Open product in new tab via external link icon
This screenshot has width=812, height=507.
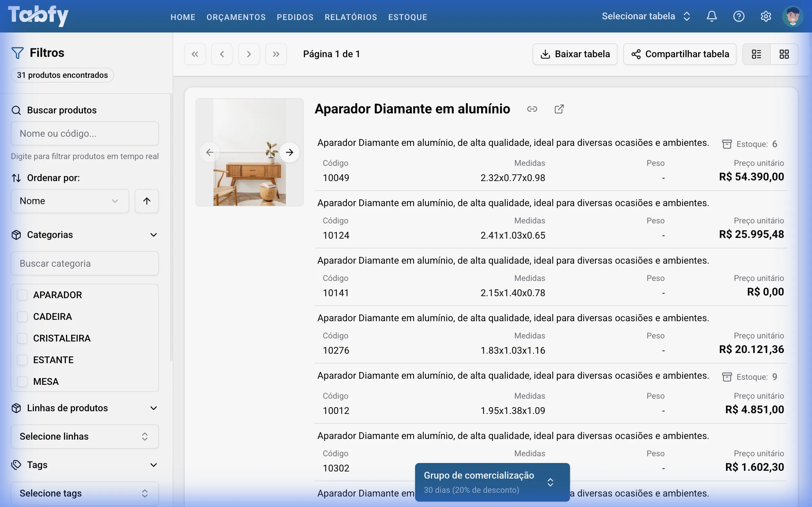tap(559, 109)
